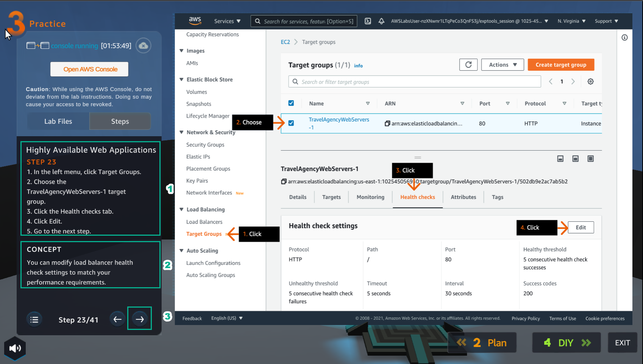Go to next page of target groups

pyautogui.click(x=573, y=81)
